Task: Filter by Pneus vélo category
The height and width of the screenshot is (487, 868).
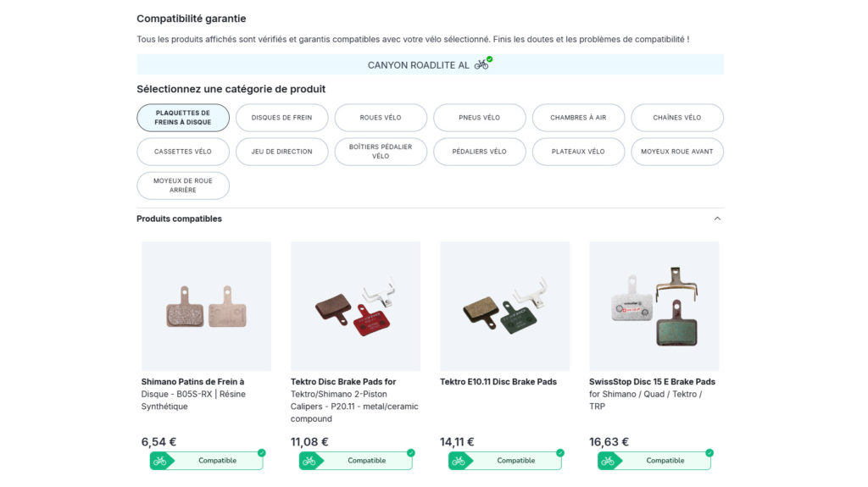Action: click(480, 118)
